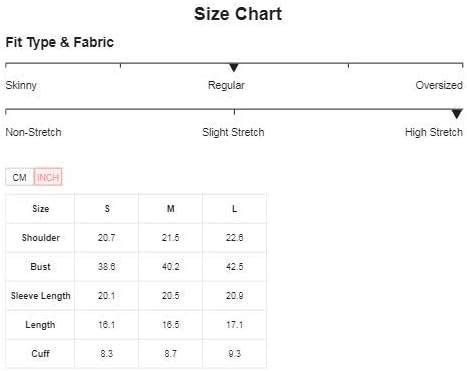This screenshot has height=371, width=467.
Task: Click the Shoulder row label
Action: tap(41, 238)
